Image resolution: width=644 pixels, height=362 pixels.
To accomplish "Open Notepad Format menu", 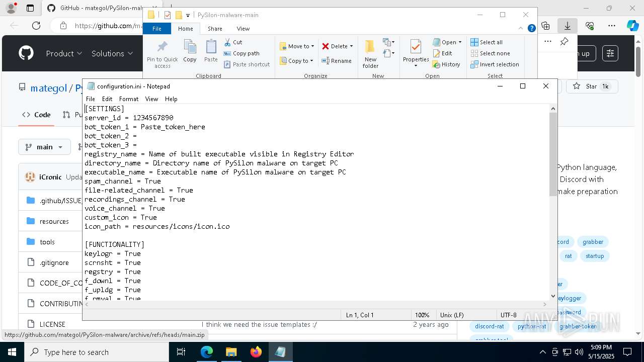I will click(129, 99).
